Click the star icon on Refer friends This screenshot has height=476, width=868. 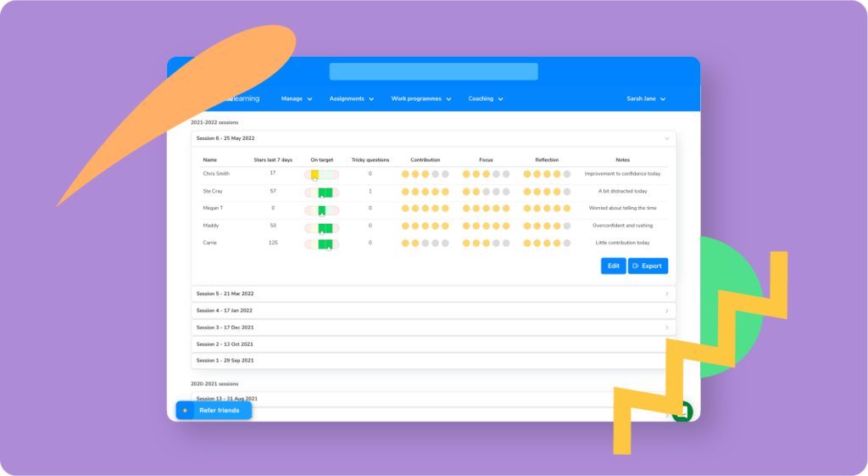click(185, 411)
